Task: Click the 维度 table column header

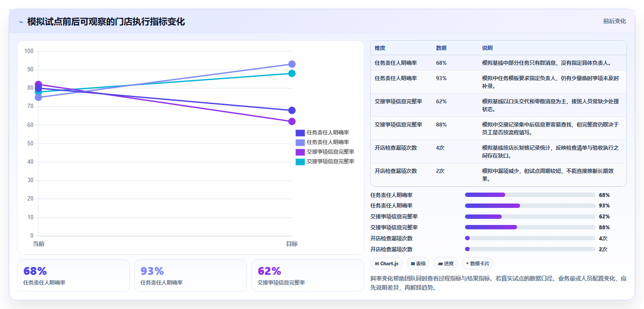Action: [380, 48]
